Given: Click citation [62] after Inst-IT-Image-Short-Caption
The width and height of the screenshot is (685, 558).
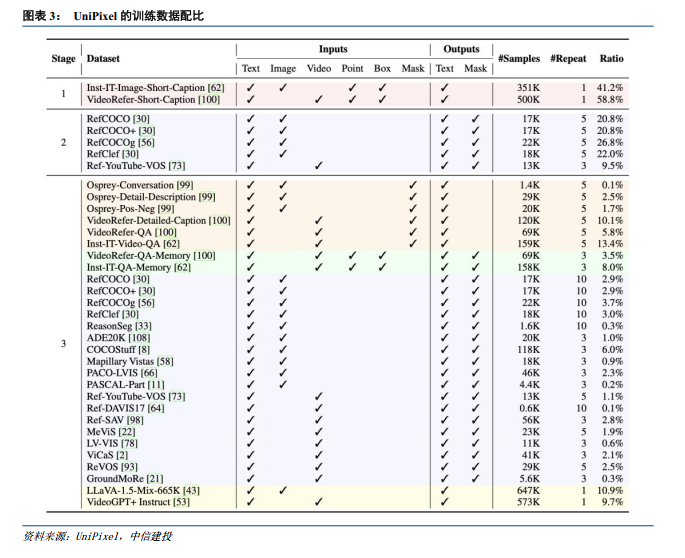Looking at the screenshot, I should point(215,88).
